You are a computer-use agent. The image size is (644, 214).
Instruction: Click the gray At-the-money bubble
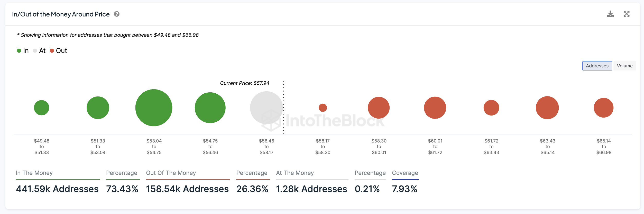266,108
